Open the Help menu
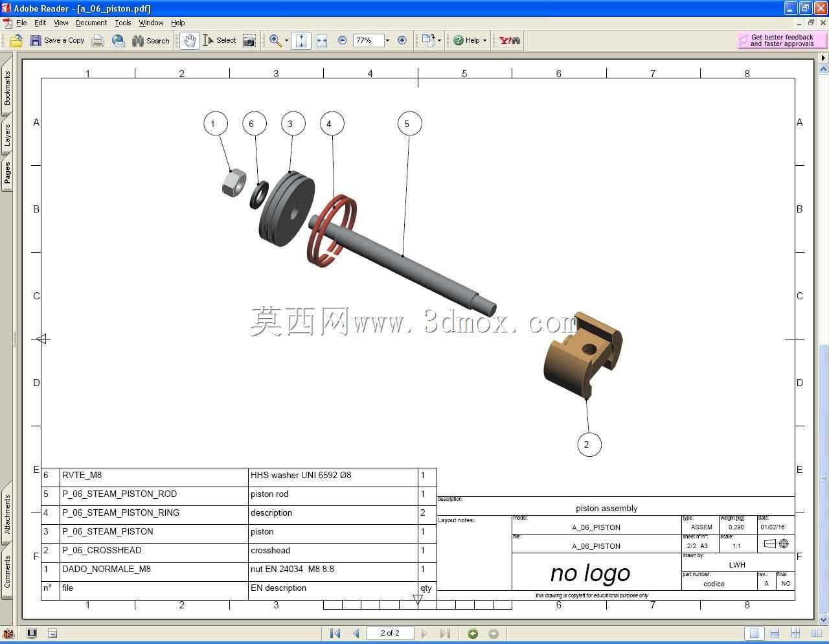The width and height of the screenshot is (829, 644). coord(178,23)
